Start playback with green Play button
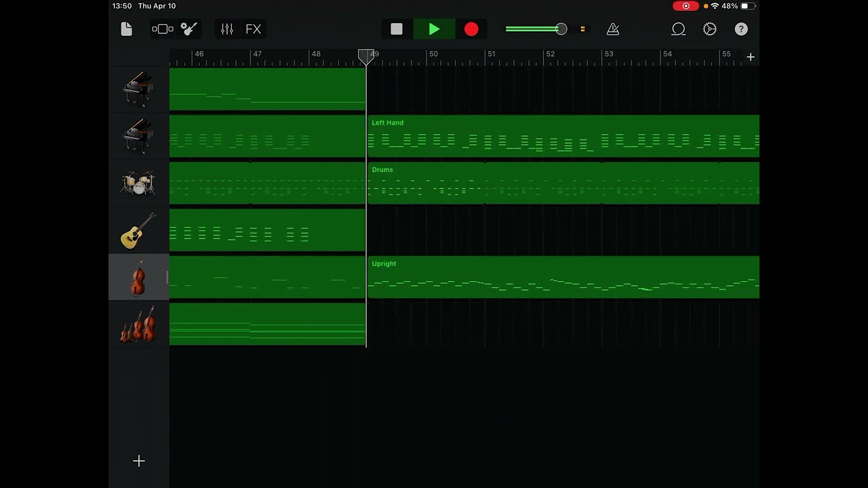 (434, 29)
